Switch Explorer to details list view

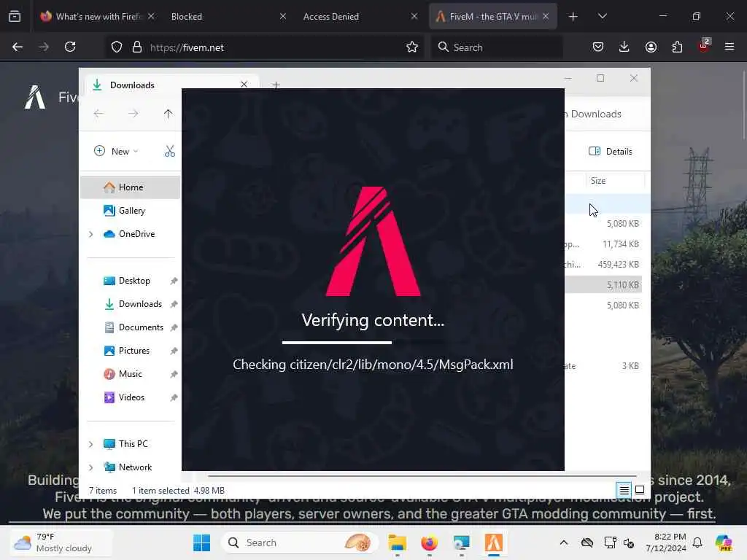click(624, 490)
